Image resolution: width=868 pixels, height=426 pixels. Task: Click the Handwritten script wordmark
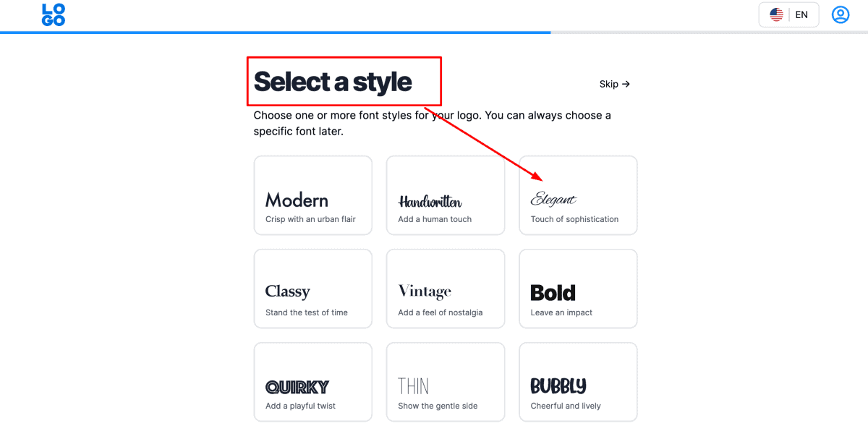[430, 202]
